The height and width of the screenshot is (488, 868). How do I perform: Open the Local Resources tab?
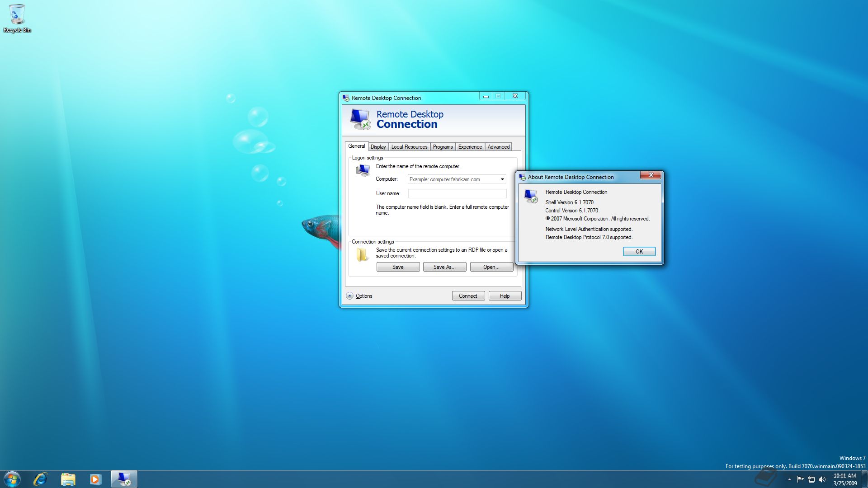pos(409,147)
